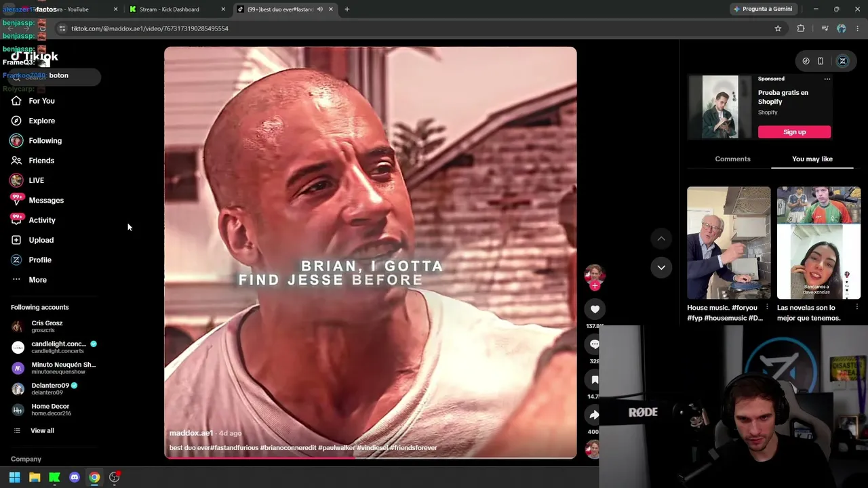Open options for House music video

pyautogui.click(x=767, y=307)
